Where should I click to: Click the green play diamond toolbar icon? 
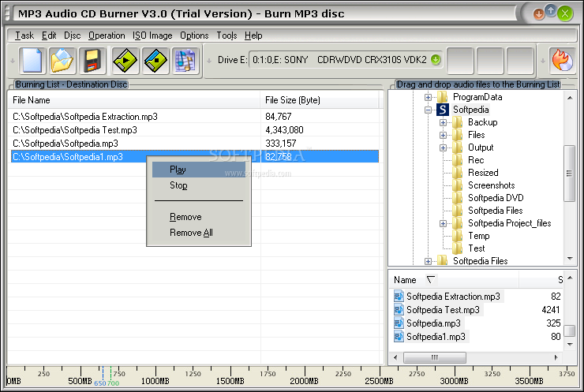click(125, 60)
